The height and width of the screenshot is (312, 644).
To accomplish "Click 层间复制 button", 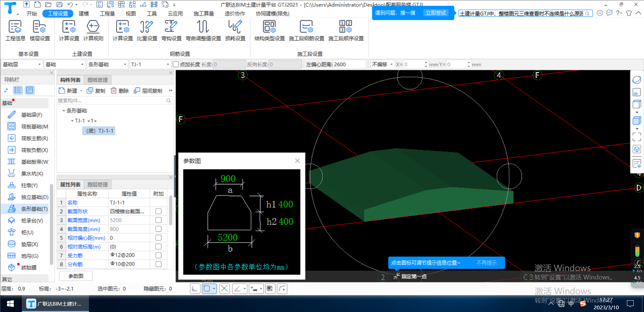I will click(x=148, y=91).
